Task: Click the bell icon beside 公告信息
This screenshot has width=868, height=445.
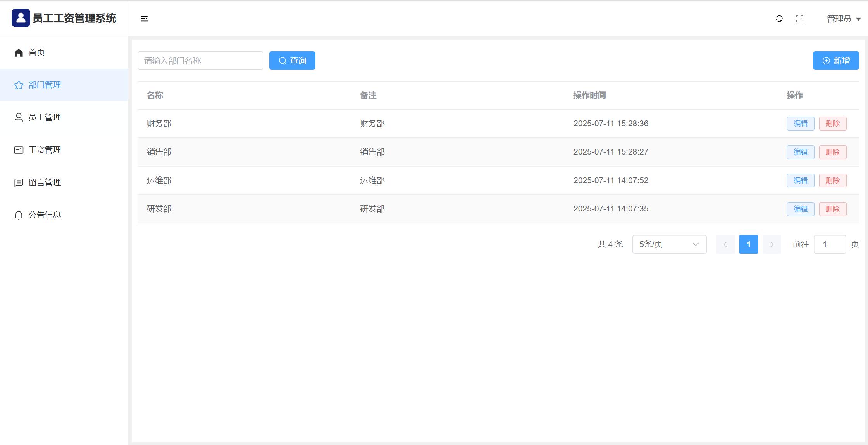Action: 19,215
